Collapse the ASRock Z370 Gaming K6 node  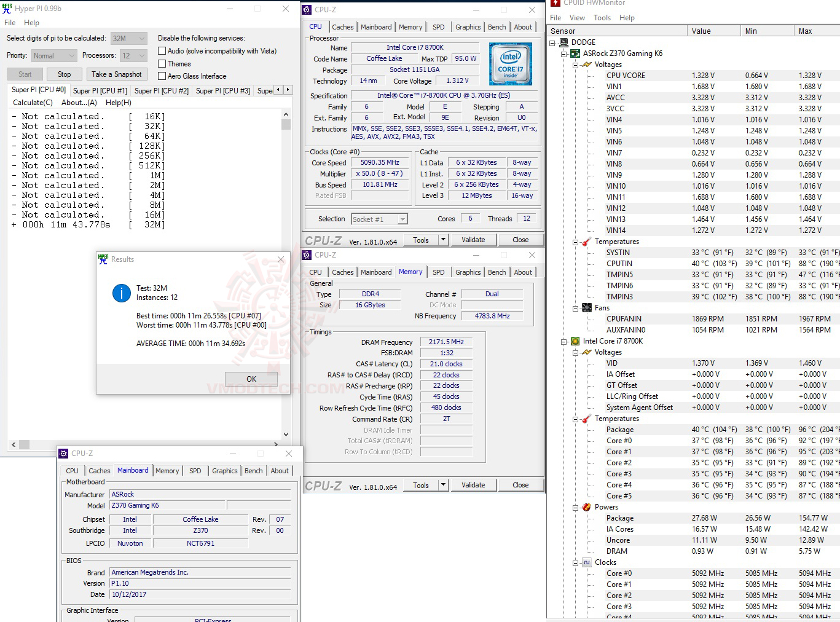[x=563, y=54]
